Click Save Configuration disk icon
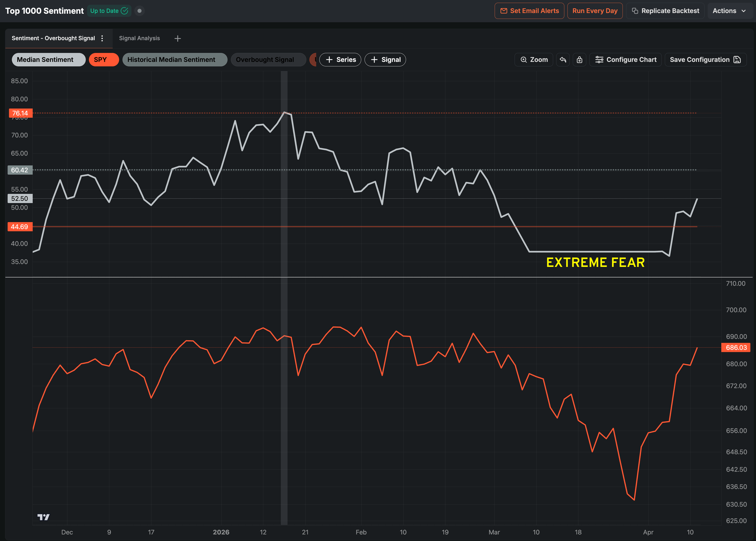The width and height of the screenshot is (756, 541). [x=737, y=60]
